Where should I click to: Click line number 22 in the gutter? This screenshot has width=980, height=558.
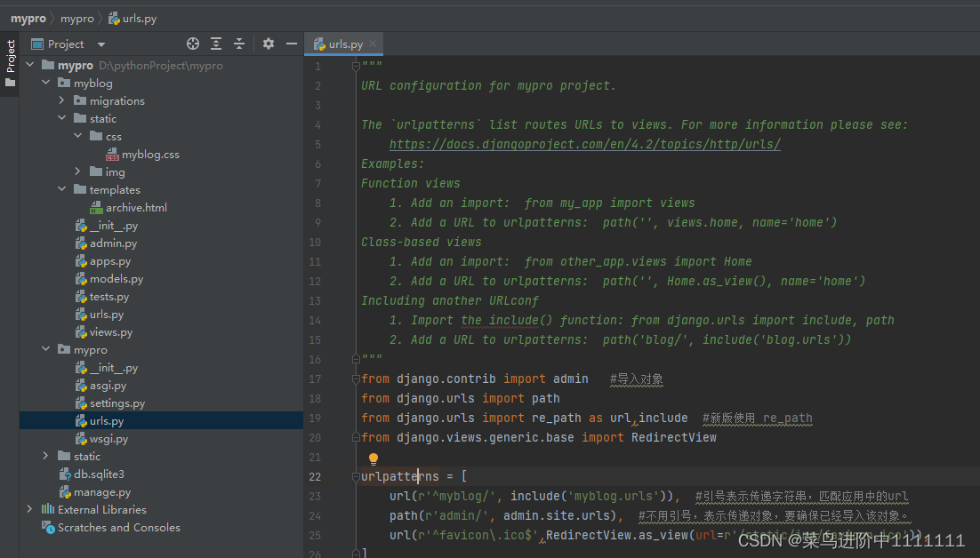coord(315,477)
